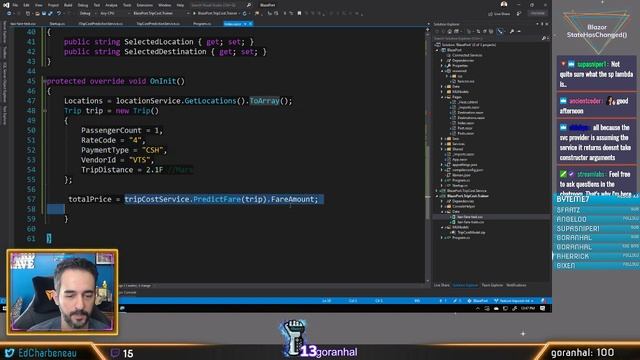
Task: Switch to the Notifications panel tab
Action: tap(516, 285)
